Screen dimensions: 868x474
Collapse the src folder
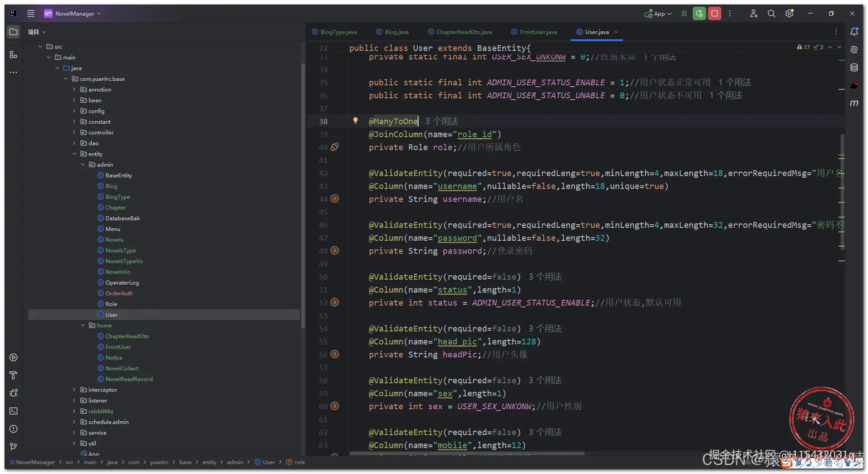coord(40,46)
